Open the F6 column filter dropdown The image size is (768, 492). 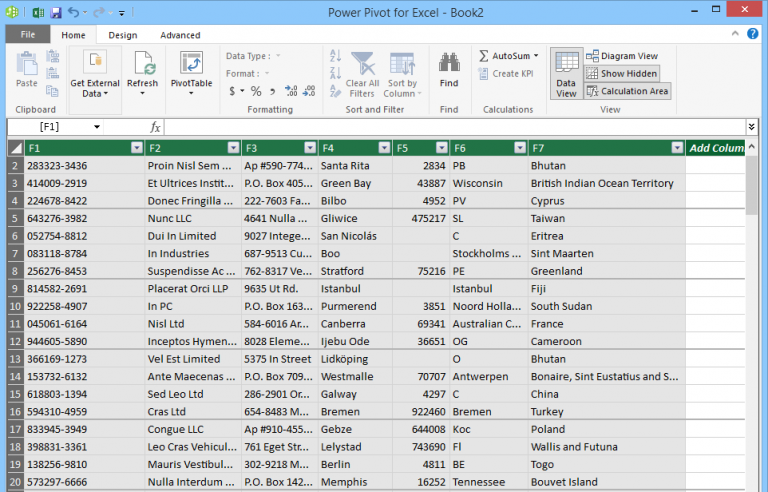[x=520, y=148]
